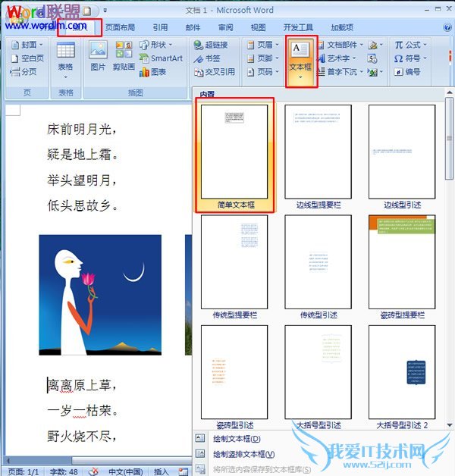Viewport: 455px width, 476px height.
Task: Insert a blank page (空白页)
Action: (x=28, y=58)
